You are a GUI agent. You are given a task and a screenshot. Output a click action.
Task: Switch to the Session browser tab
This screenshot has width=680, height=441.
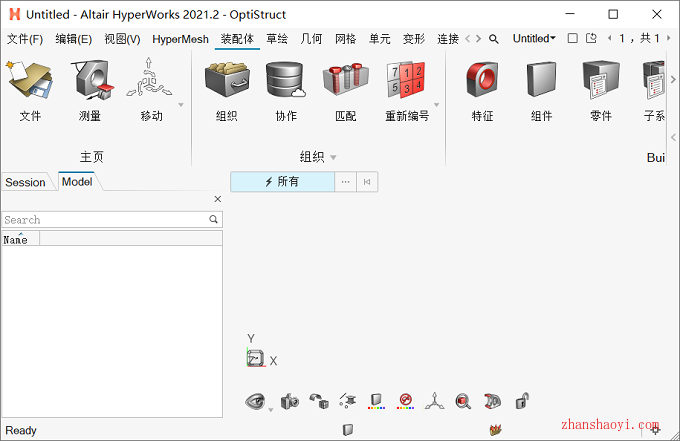(25, 183)
